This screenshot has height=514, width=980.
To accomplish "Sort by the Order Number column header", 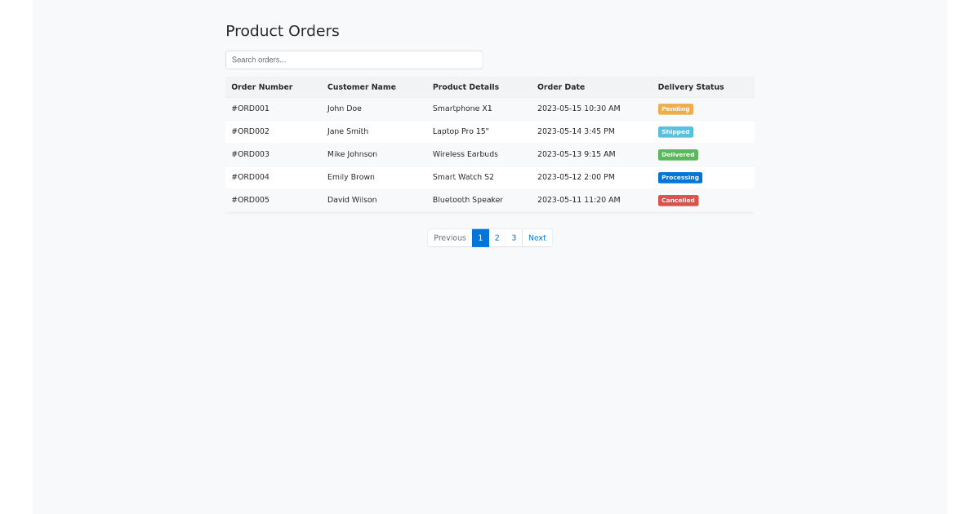I will (x=262, y=86).
